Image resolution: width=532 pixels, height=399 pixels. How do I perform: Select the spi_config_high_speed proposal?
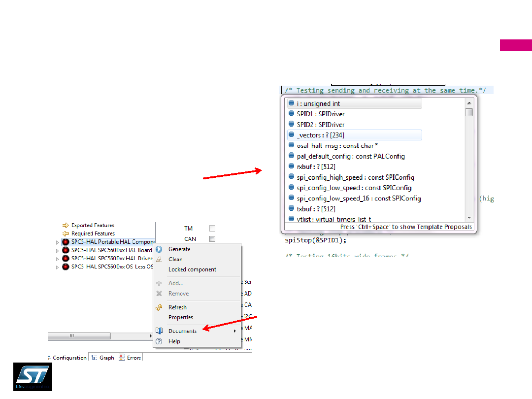(355, 177)
